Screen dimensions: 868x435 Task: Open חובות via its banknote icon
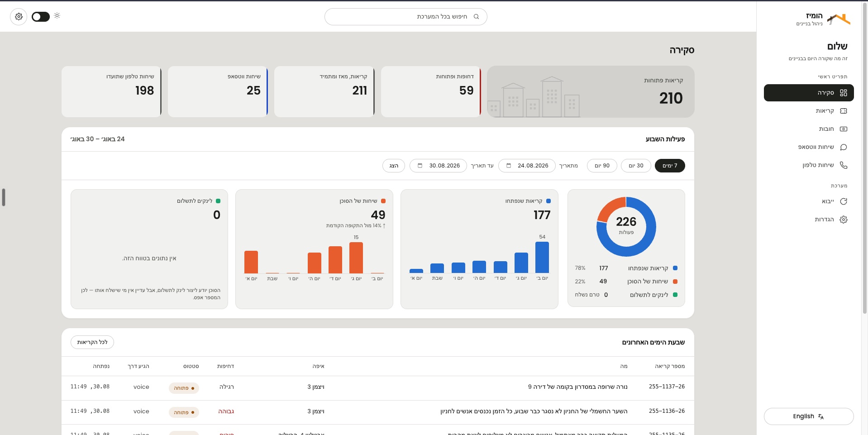pos(844,129)
